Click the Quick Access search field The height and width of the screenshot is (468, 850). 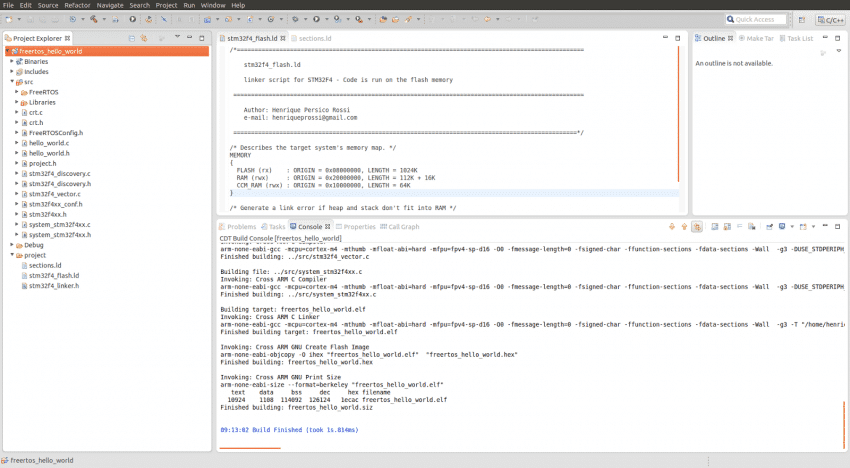click(x=756, y=20)
